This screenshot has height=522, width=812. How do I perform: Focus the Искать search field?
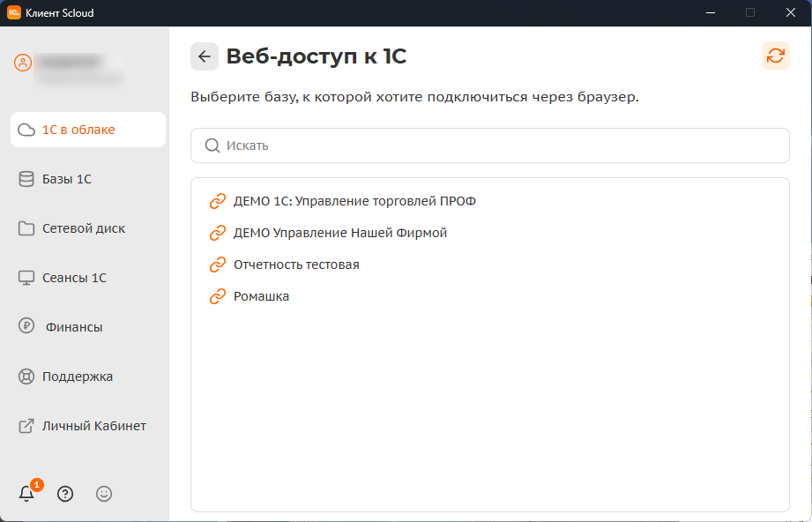coord(503,145)
